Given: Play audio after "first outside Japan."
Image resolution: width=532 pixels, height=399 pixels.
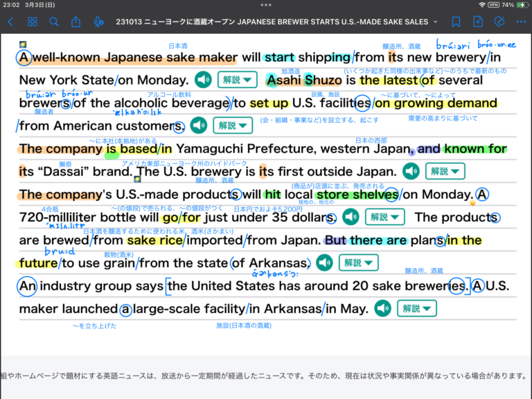Looking at the screenshot, I should [411, 171].
